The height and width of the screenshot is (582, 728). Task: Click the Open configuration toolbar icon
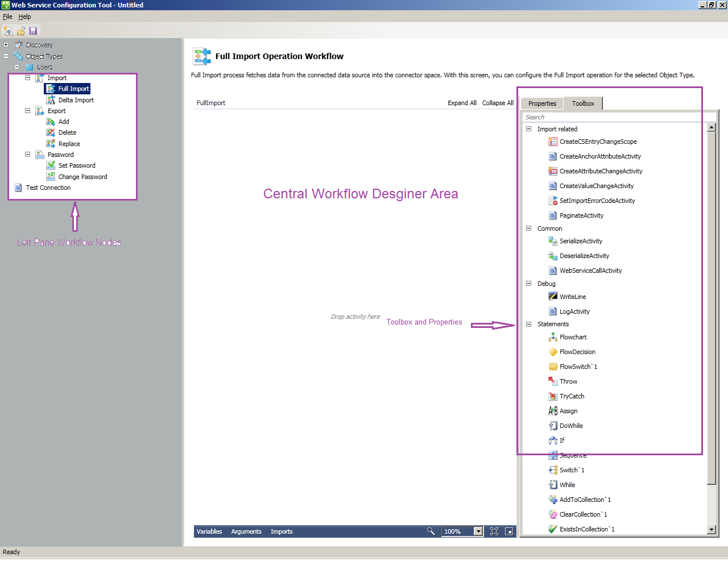20,31
